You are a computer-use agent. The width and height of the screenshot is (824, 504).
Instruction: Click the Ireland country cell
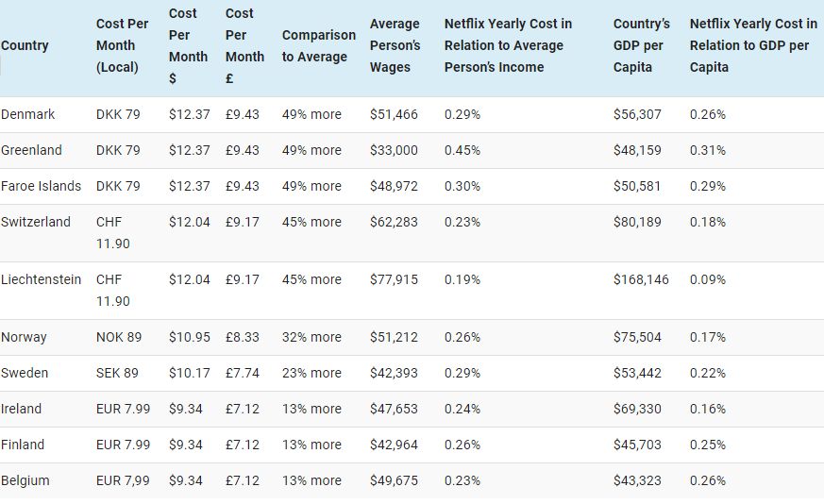22,409
